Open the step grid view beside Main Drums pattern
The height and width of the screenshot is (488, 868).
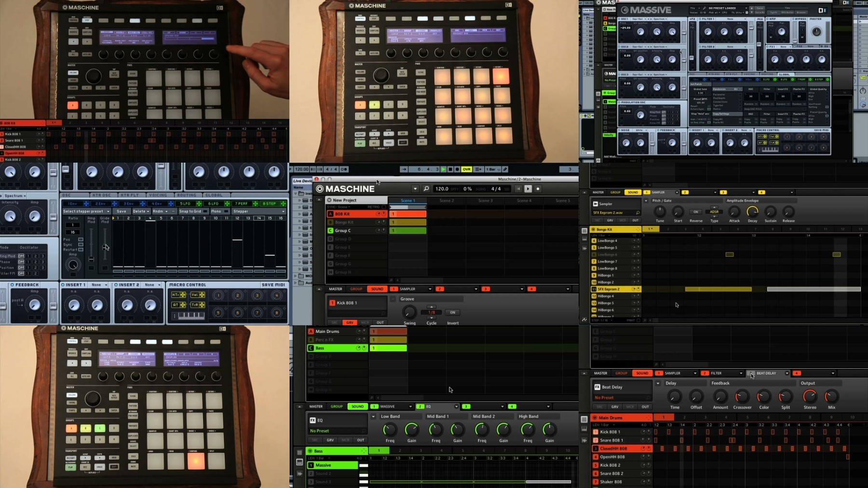tap(584, 419)
